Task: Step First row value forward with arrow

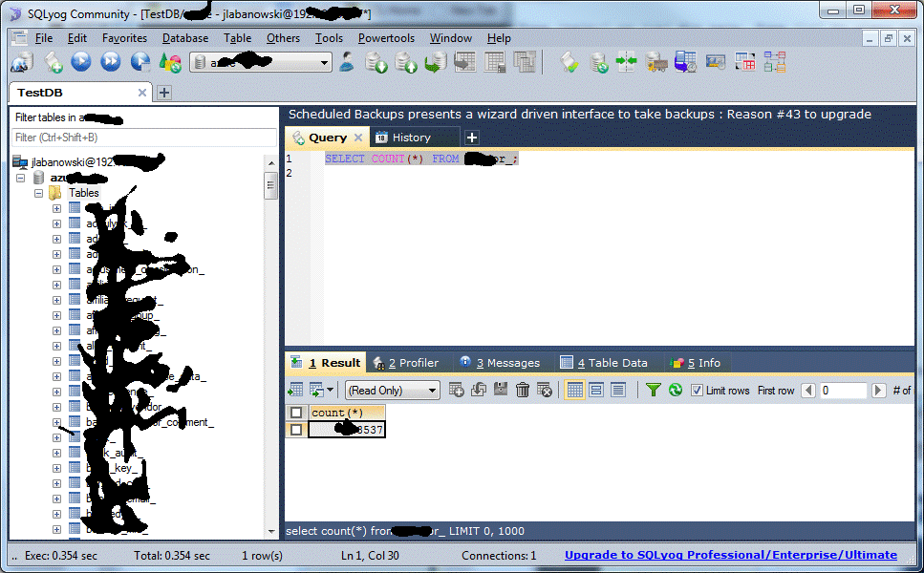Action: [878, 390]
